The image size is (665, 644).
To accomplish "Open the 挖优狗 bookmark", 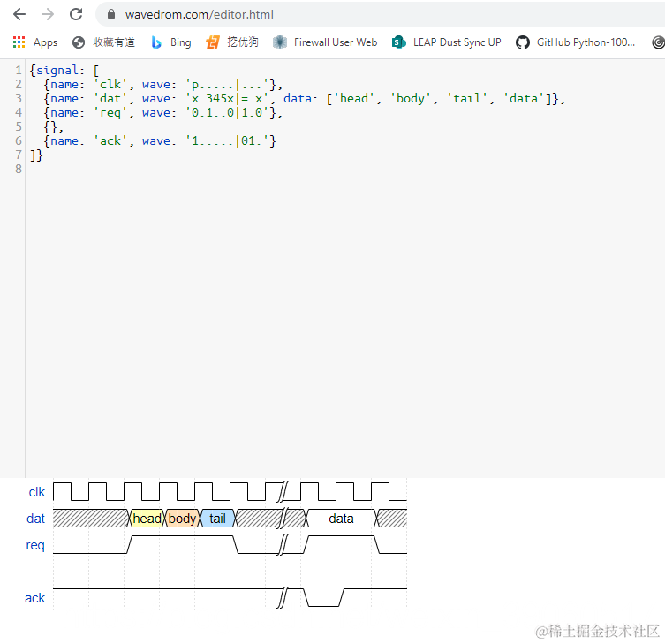I will pyautogui.click(x=242, y=42).
